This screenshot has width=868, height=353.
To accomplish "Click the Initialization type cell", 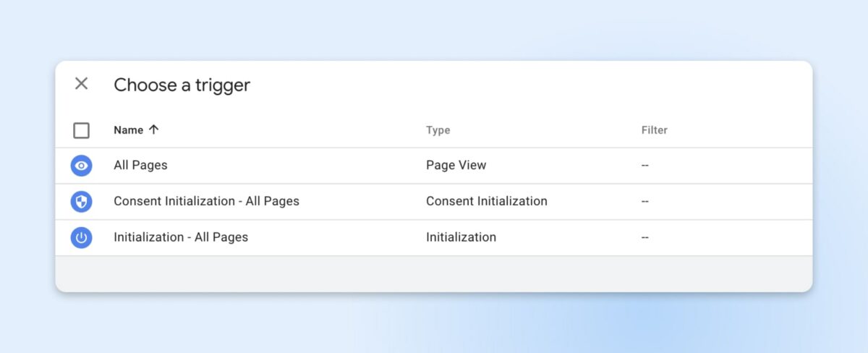I will (x=461, y=237).
